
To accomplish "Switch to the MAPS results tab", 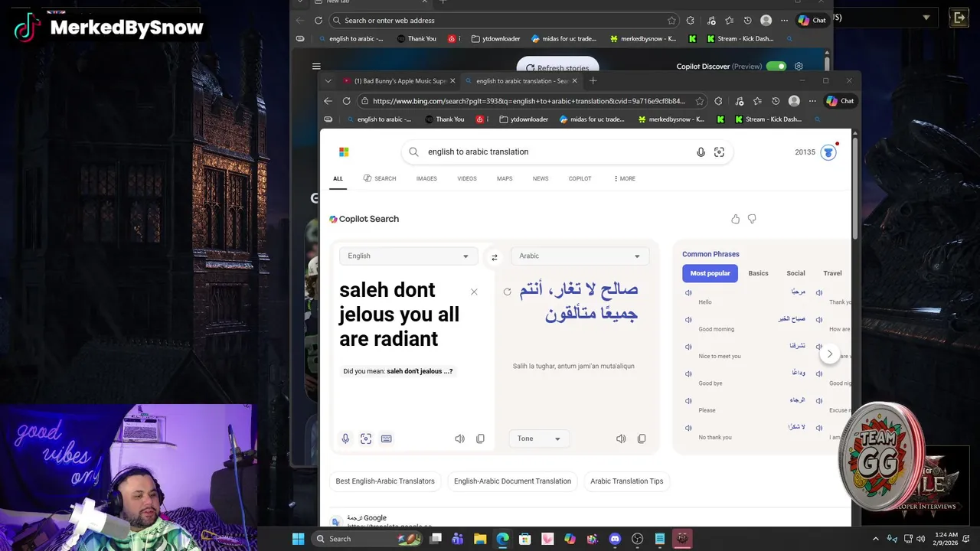I will (505, 178).
